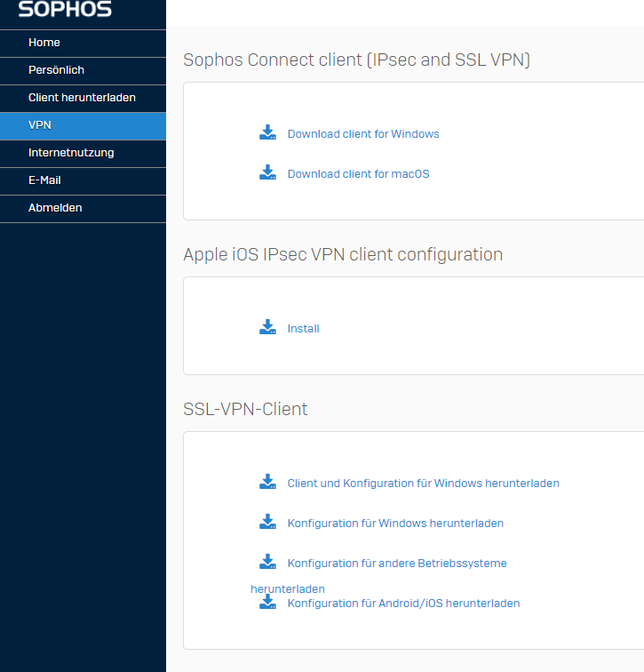Image resolution: width=644 pixels, height=672 pixels.
Task: Open the Home menu item
Action: (44, 43)
